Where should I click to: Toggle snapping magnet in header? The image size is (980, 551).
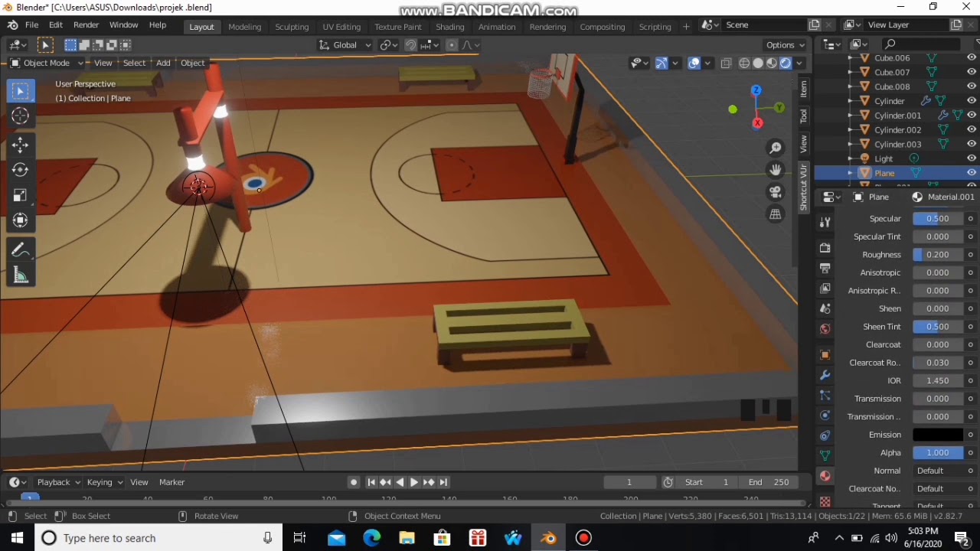(410, 45)
